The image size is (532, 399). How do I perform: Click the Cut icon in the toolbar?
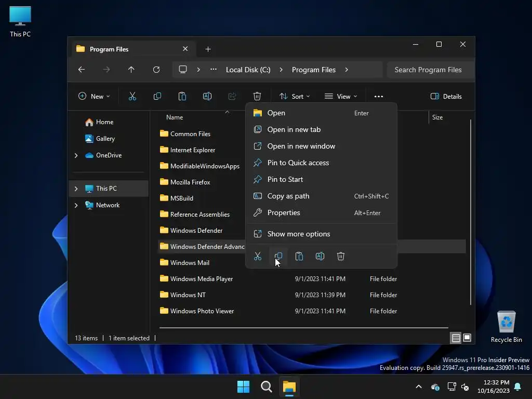[132, 96]
